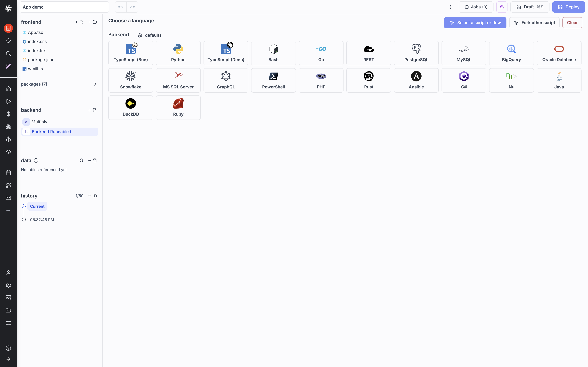Click the data section info icon
This screenshot has height=367, width=588.
coord(36,160)
